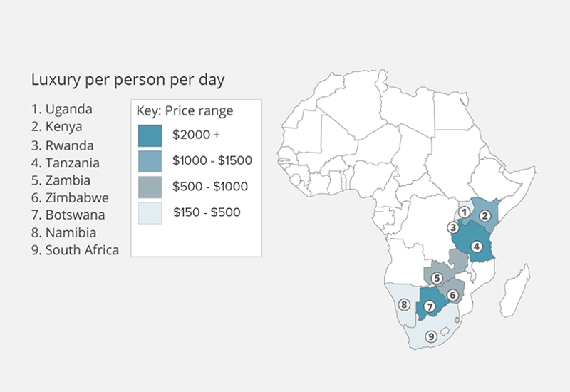Viewport: 570px width, 392px height.
Task: Click the 'Key: Price range' legend title
Action: (185, 111)
